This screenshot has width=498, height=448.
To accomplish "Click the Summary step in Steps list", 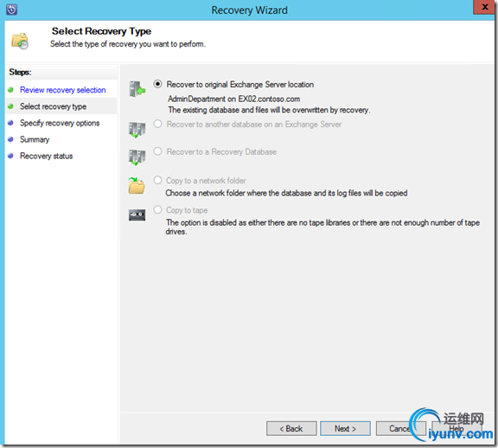I will pyautogui.click(x=35, y=139).
